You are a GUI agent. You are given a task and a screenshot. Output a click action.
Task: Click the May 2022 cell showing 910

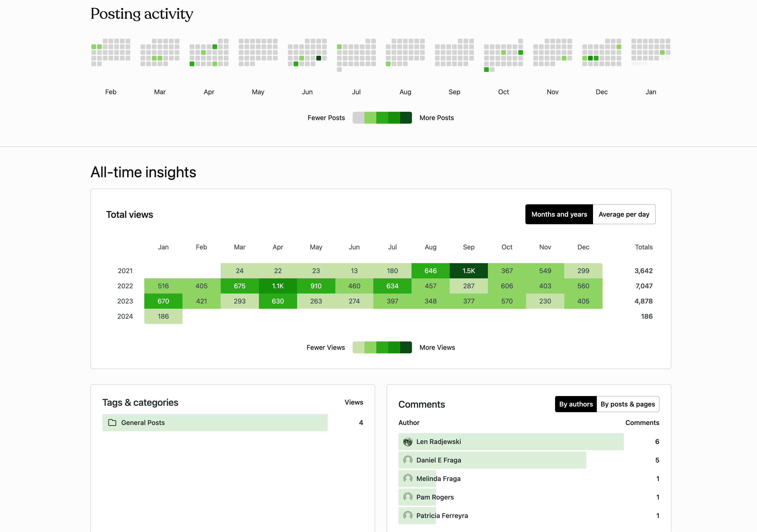pyautogui.click(x=316, y=286)
